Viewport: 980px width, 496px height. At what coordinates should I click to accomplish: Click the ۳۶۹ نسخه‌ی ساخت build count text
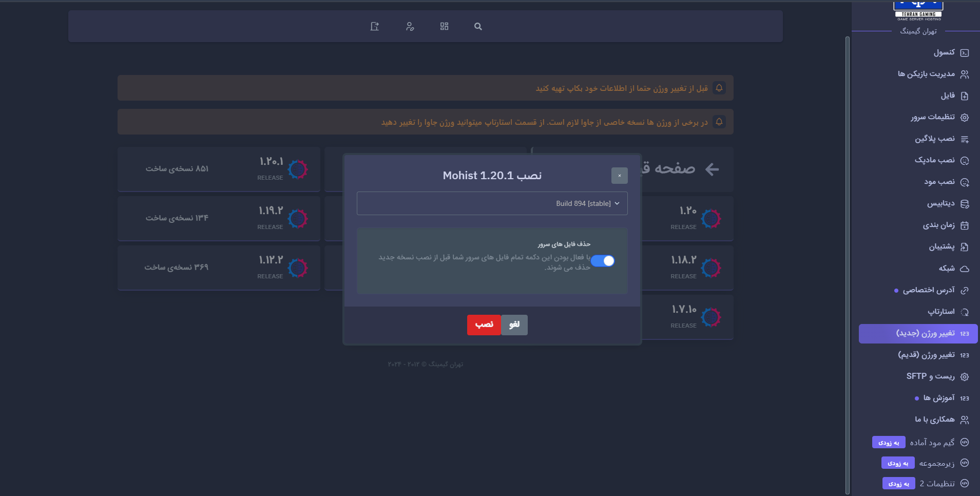(177, 268)
